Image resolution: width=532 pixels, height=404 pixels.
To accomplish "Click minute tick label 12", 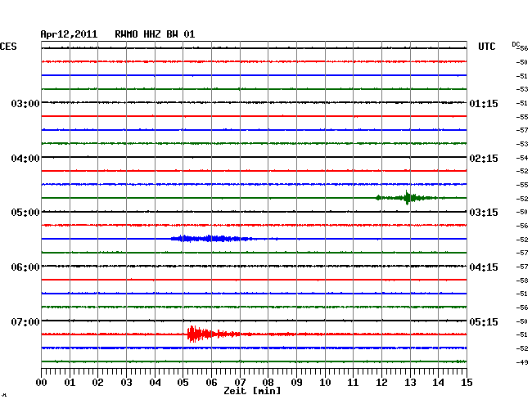I will coord(381,383).
